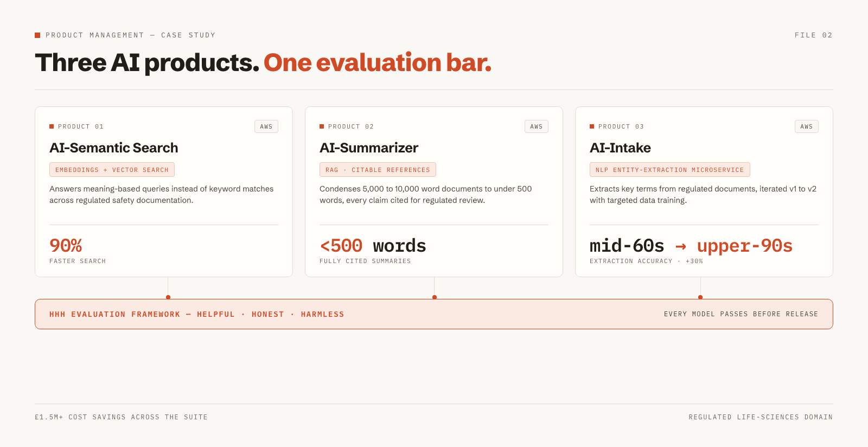Click the AWS badge on AI-Semantic Search card

click(x=266, y=126)
